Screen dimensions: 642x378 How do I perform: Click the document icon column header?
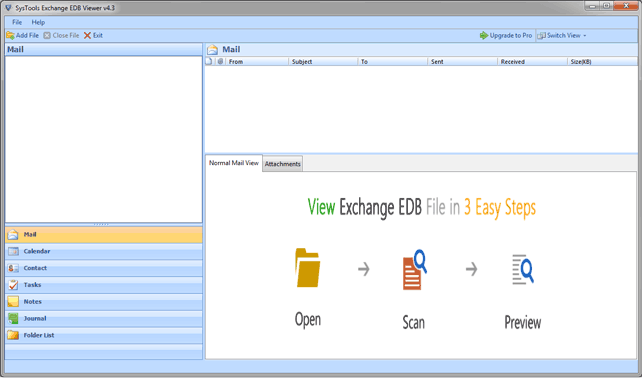tap(209, 61)
